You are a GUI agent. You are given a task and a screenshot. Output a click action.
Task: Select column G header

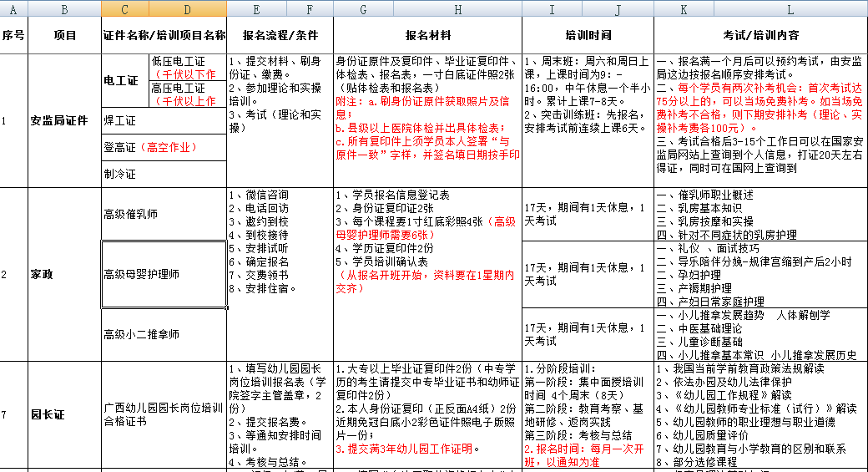coord(363,8)
